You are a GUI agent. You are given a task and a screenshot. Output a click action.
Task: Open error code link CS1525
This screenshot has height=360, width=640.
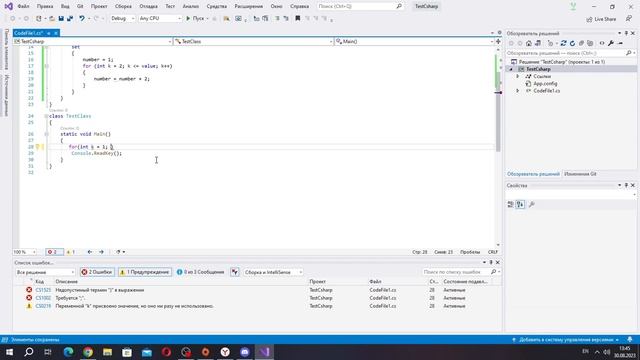pyautogui.click(x=43, y=290)
